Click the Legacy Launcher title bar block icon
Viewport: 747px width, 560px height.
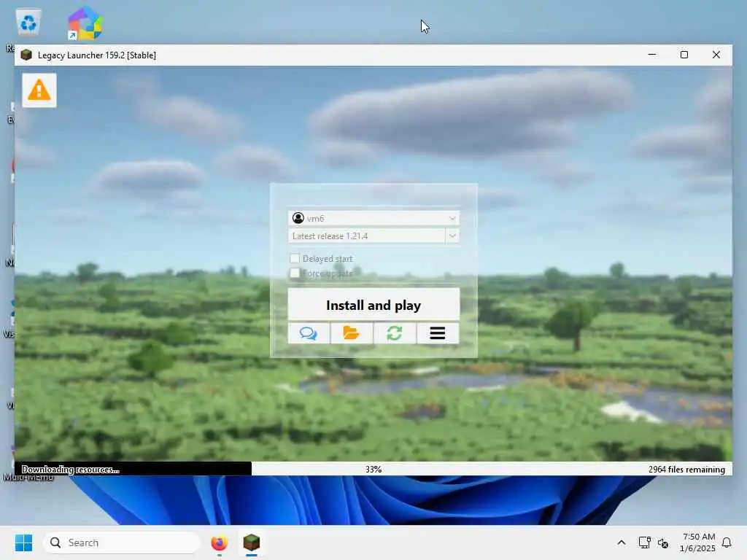tap(27, 55)
